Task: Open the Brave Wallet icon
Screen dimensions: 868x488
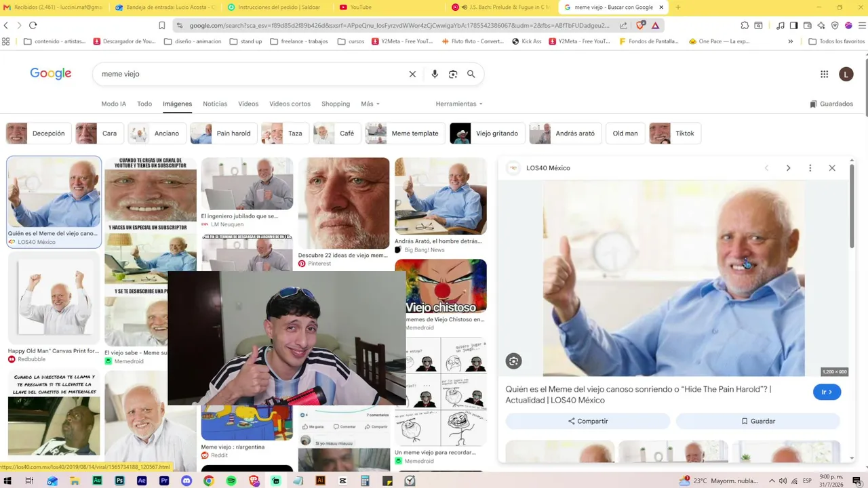Action: (x=808, y=26)
